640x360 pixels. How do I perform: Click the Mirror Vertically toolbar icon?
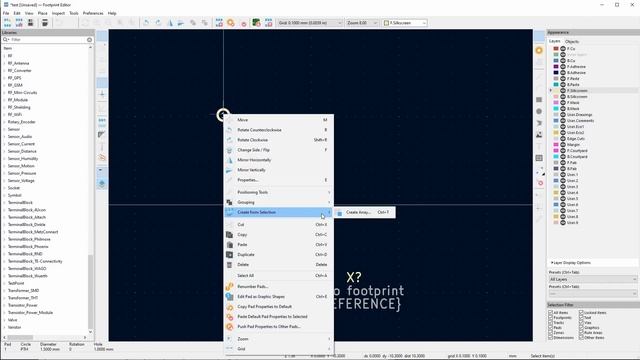pyautogui.click(x=181, y=23)
